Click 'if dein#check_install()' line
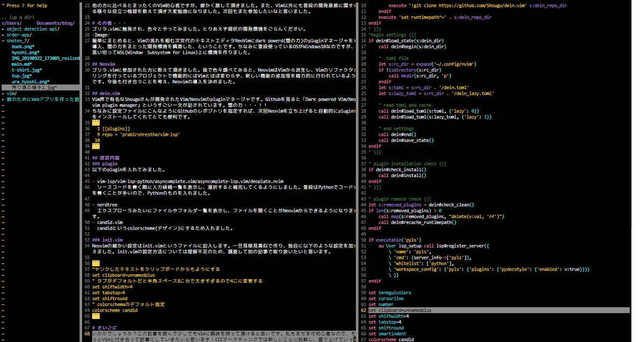Screen dimensions: 644x342 tap(398, 170)
